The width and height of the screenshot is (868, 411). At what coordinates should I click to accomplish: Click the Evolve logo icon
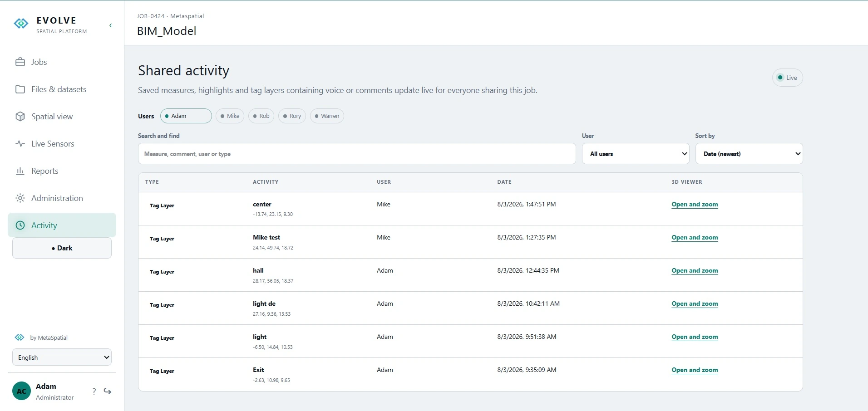21,24
